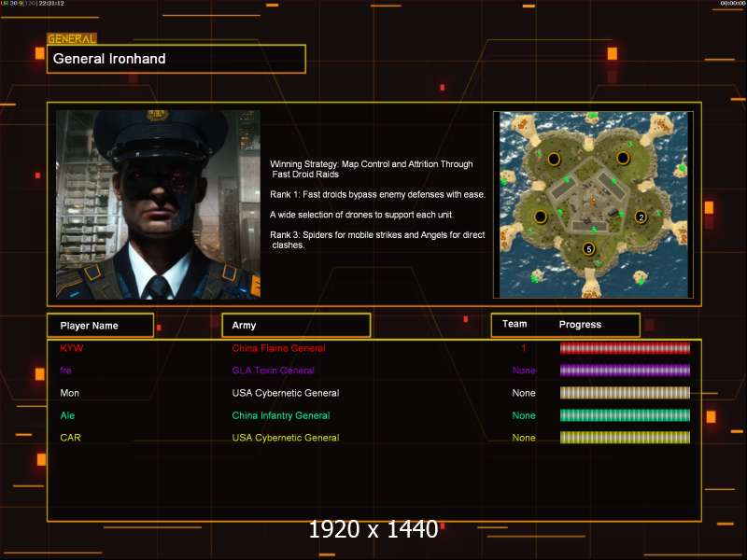This screenshot has width=747, height=560.
Task: Click Mon's USA Cybernetic General army
Action: [x=286, y=393]
